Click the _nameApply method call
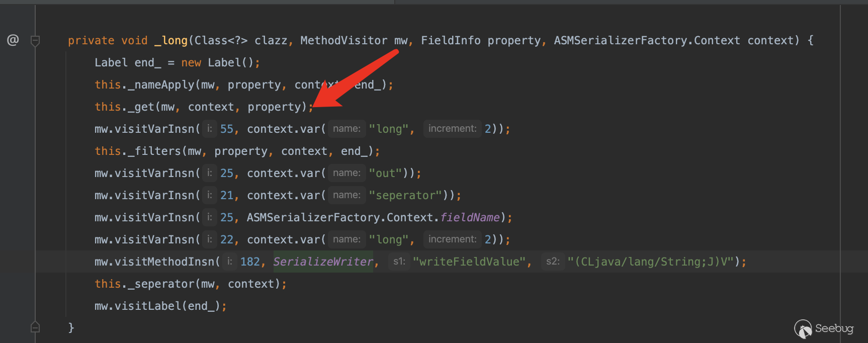Image resolution: width=868 pixels, height=343 pixels. pyautogui.click(x=161, y=84)
